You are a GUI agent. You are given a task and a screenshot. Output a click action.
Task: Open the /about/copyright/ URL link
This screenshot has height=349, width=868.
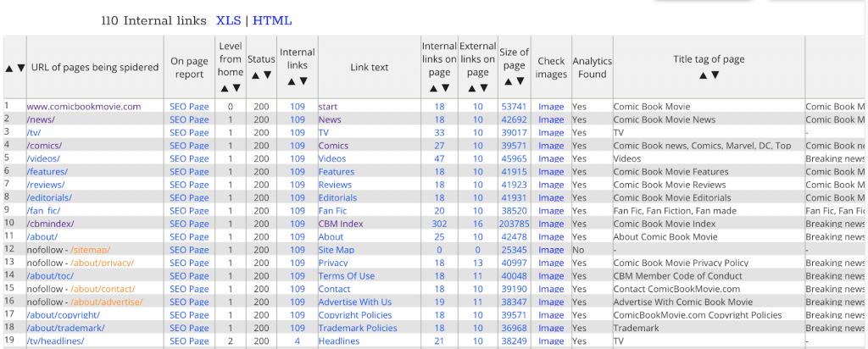[x=64, y=315]
